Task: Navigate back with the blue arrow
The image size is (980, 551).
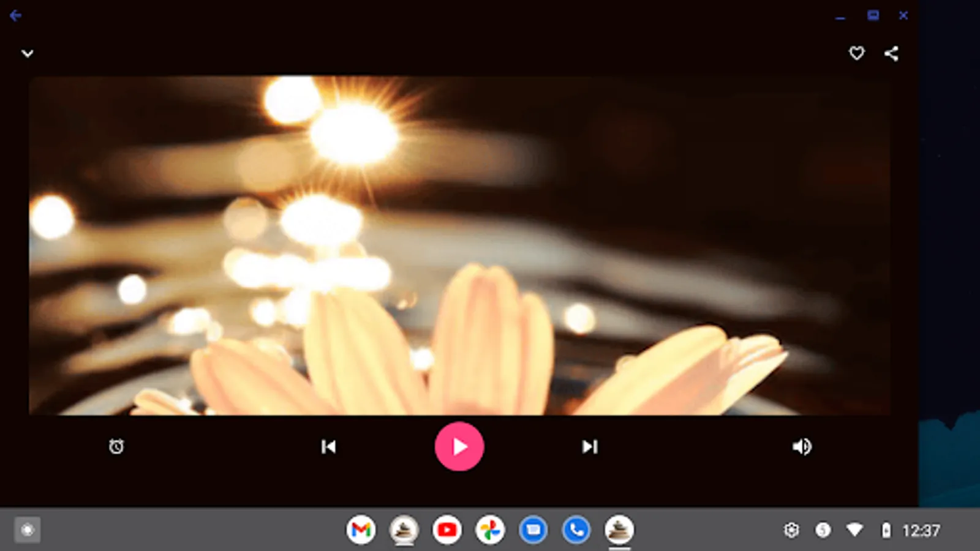Action: click(15, 15)
